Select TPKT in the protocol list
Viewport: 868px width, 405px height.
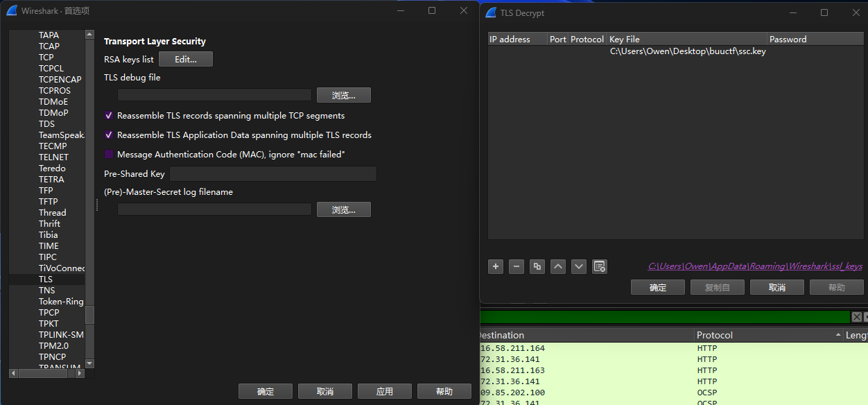pyautogui.click(x=46, y=324)
